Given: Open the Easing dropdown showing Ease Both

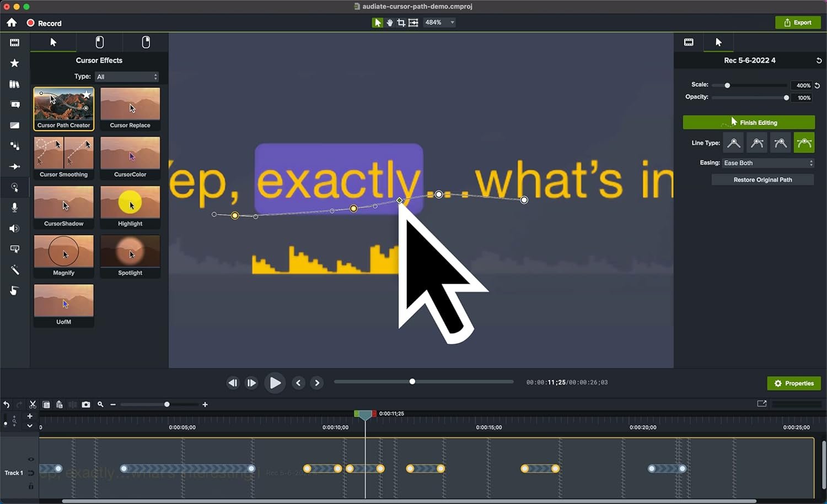Looking at the screenshot, I should (x=768, y=163).
